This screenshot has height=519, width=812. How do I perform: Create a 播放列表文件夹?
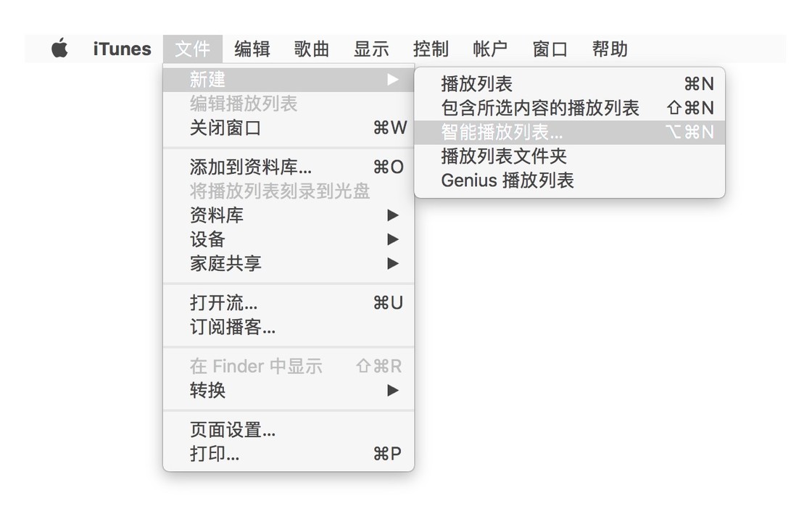(x=570, y=156)
